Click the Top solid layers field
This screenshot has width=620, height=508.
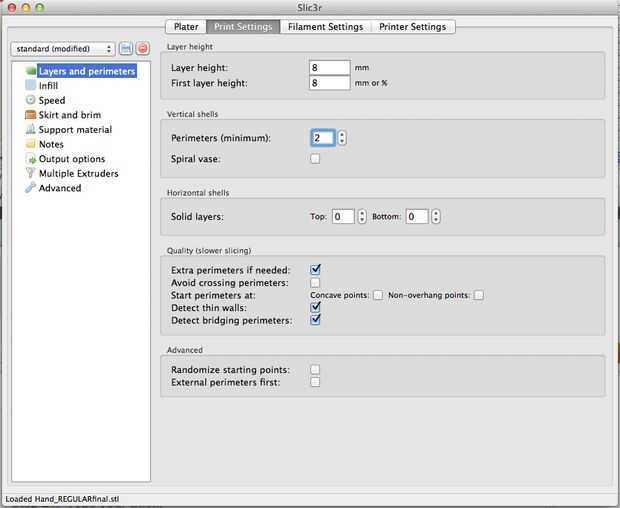point(343,217)
